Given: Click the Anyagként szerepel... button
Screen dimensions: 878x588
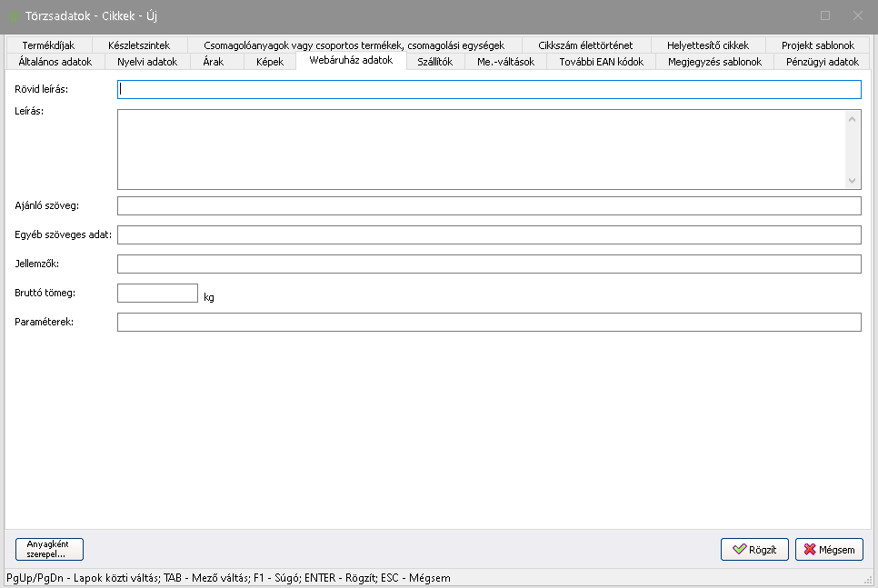Looking at the screenshot, I should pos(49,550).
